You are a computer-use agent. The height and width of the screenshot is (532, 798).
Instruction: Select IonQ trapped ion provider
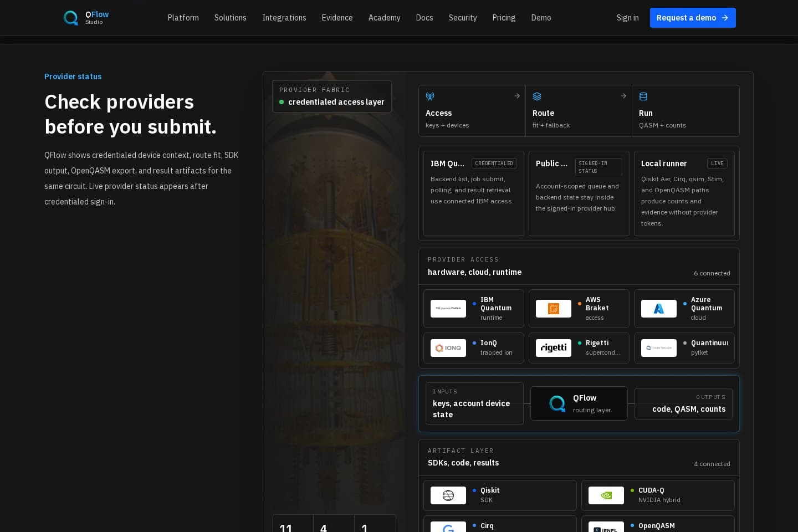click(474, 348)
